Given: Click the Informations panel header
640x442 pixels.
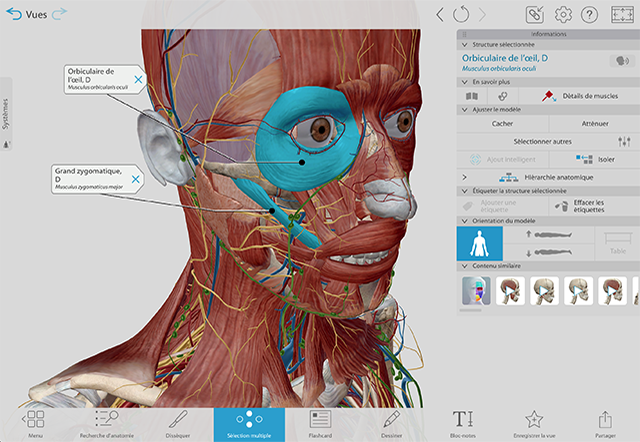Looking at the screenshot, I should (548, 34).
